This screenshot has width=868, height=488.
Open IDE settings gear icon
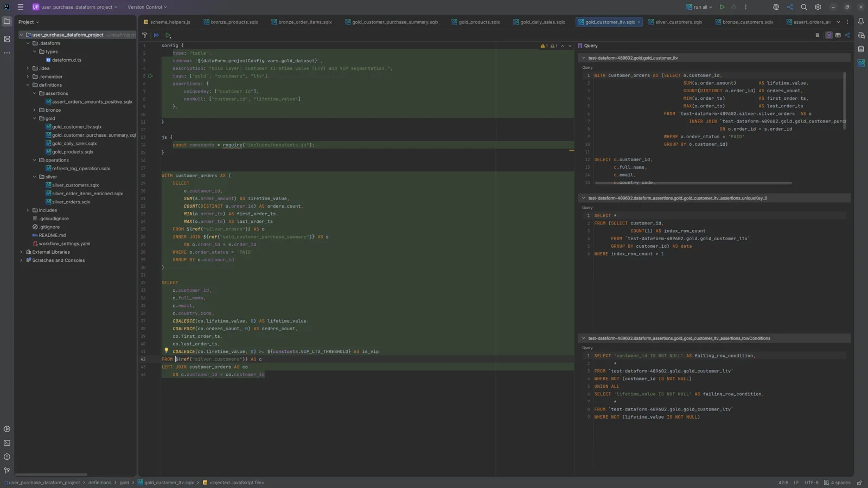[818, 7]
